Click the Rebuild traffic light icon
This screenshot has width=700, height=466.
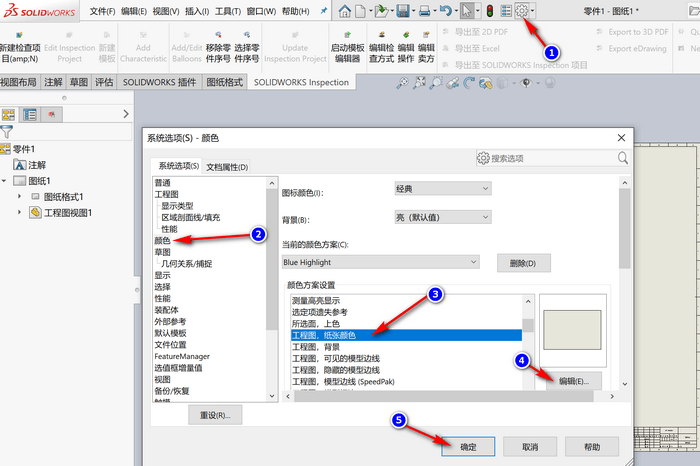pyautogui.click(x=490, y=11)
